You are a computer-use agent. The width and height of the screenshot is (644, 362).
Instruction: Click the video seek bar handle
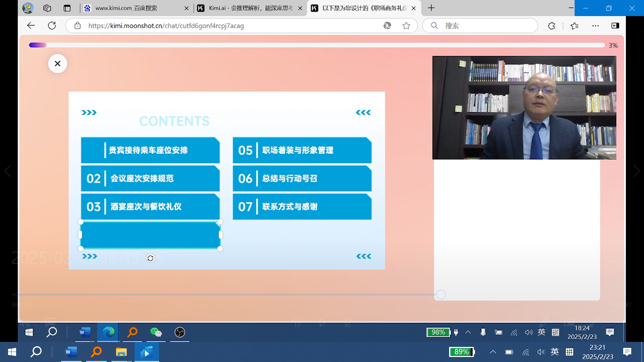pos(441,295)
